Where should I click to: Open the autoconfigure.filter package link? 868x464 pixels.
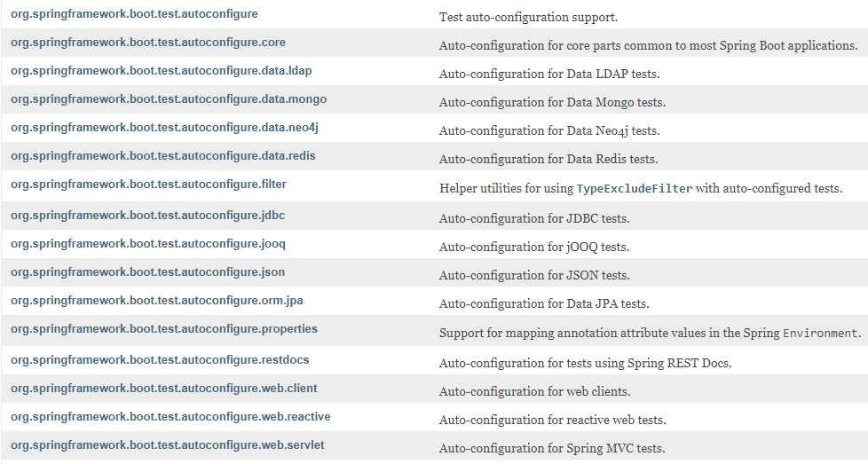[x=148, y=185]
